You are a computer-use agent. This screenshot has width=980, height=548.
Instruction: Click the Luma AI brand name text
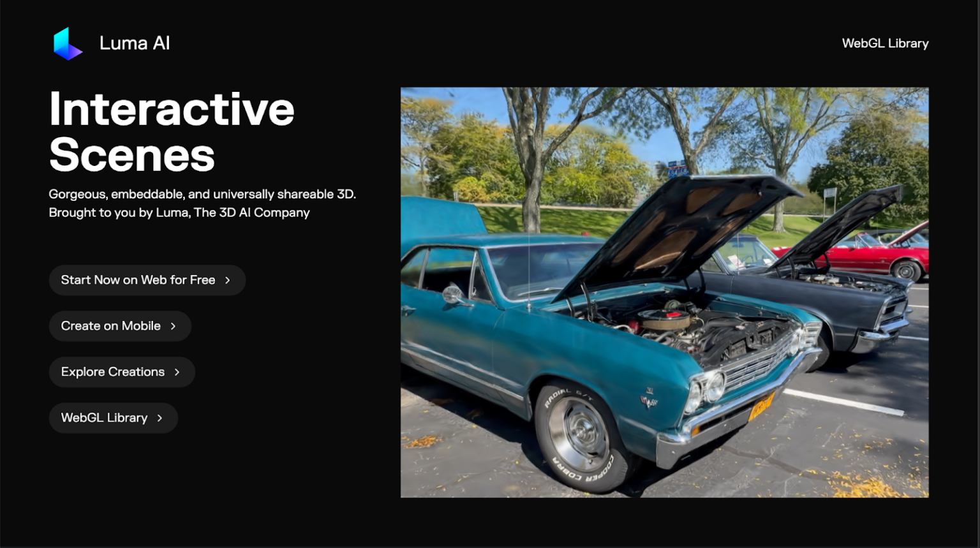[x=135, y=43]
